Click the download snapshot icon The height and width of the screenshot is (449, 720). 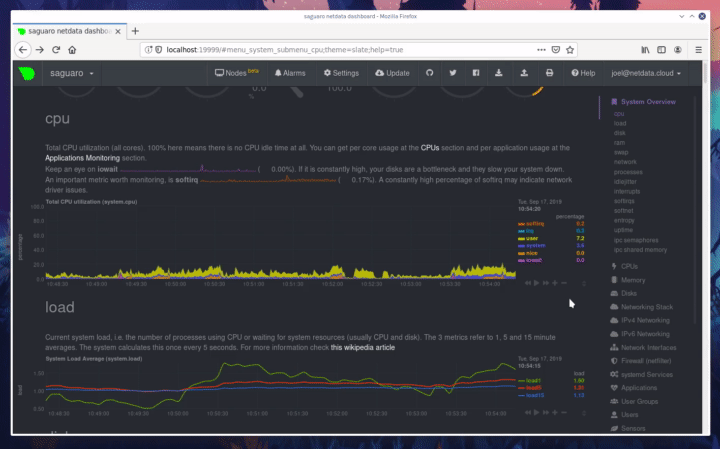(499, 73)
